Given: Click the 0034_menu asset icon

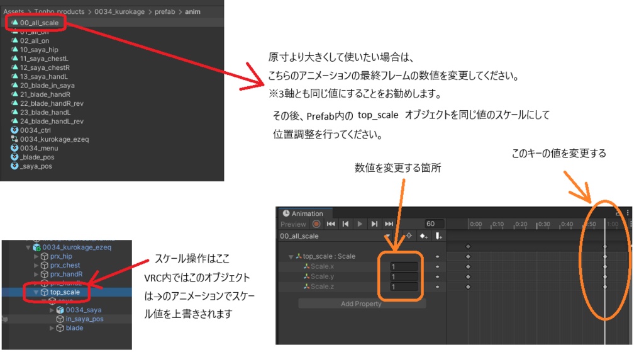Looking at the screenshot, I should (15, 148).
